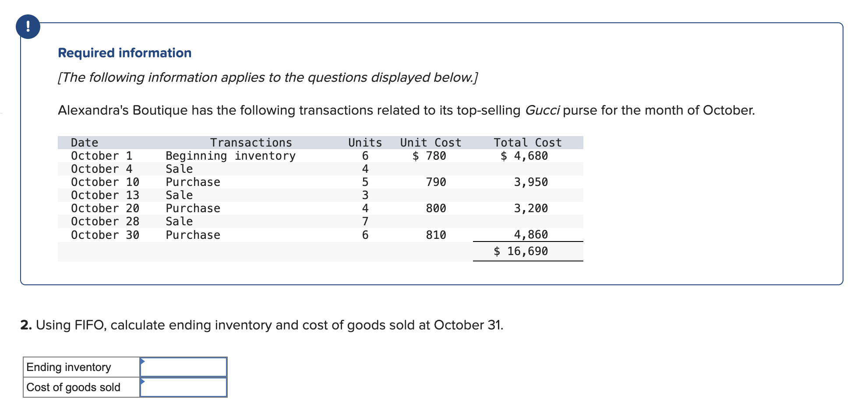Screen dimensions: 868x413
Task: Click the October 10 date cell
Action: click(105, 182)
